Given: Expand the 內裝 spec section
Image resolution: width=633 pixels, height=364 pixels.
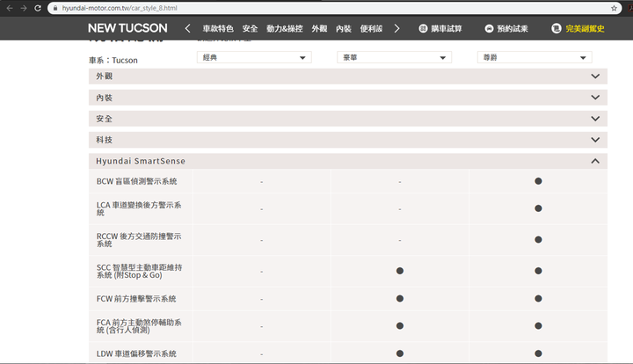Looking at the screenshot, I should pos(348,98).
